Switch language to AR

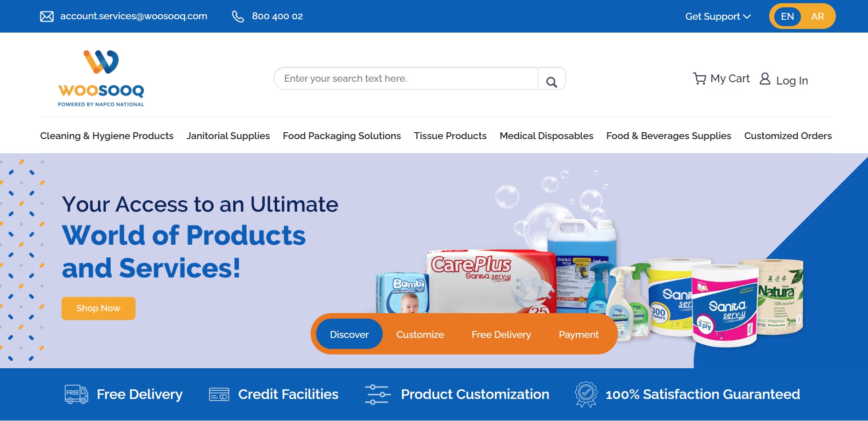pyautogui.click(x=817, y=17)
